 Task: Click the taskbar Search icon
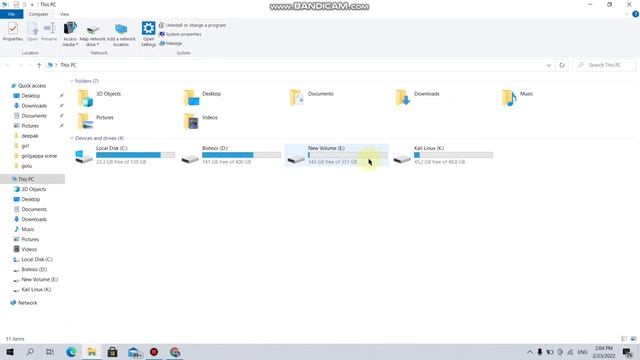(30, 352)
